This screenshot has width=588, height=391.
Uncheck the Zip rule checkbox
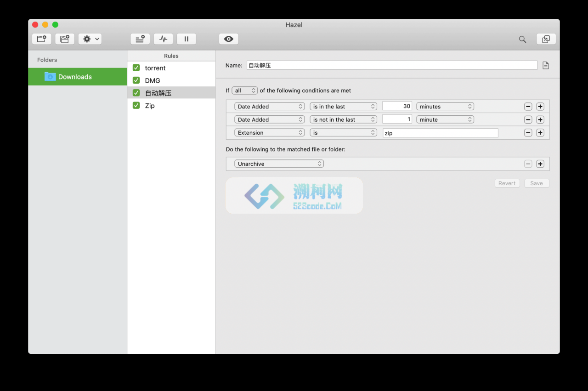136,105
